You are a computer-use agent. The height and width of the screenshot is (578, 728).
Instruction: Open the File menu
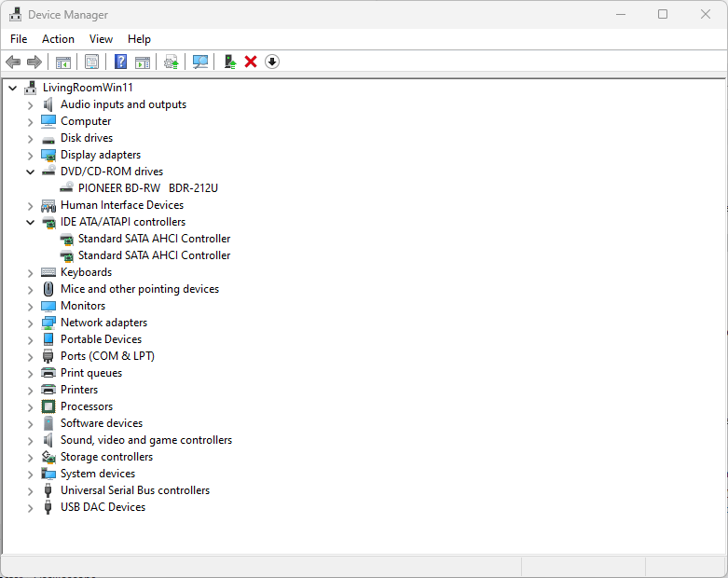coord(19,39)
